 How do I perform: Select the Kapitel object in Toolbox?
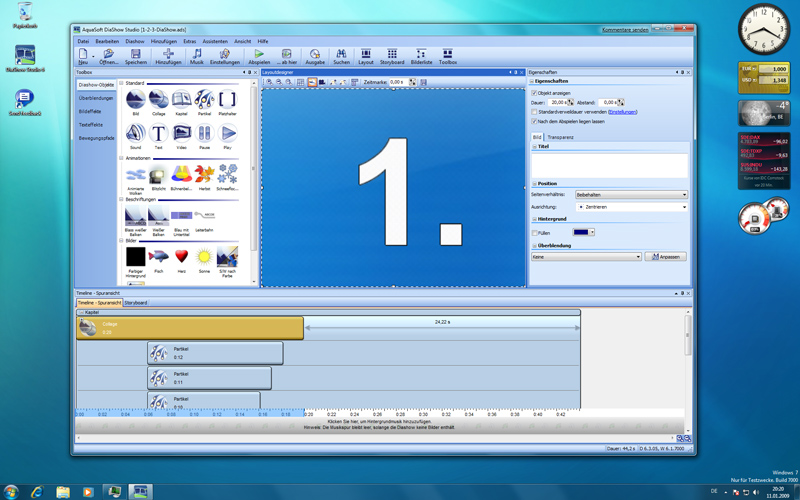[x=181, y=99]
